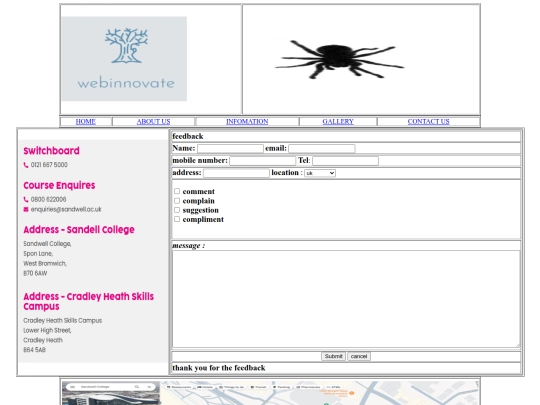Select the Hotels map filter chip
Image resolution: width=540 pixels, height=405 pixels.
[205, 387]
